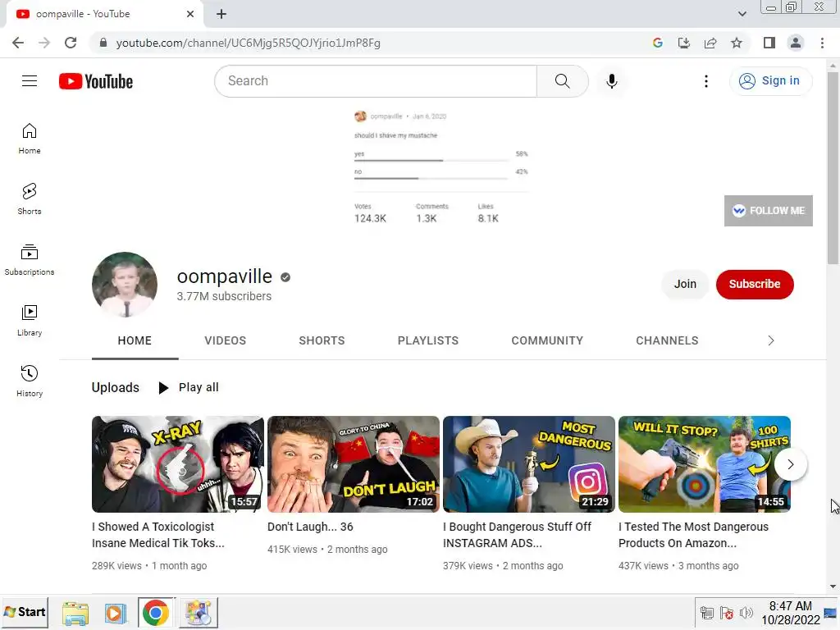840x630 pixels.
Task: Click the verified badge next to oompaville
Action: pos(285,277)
